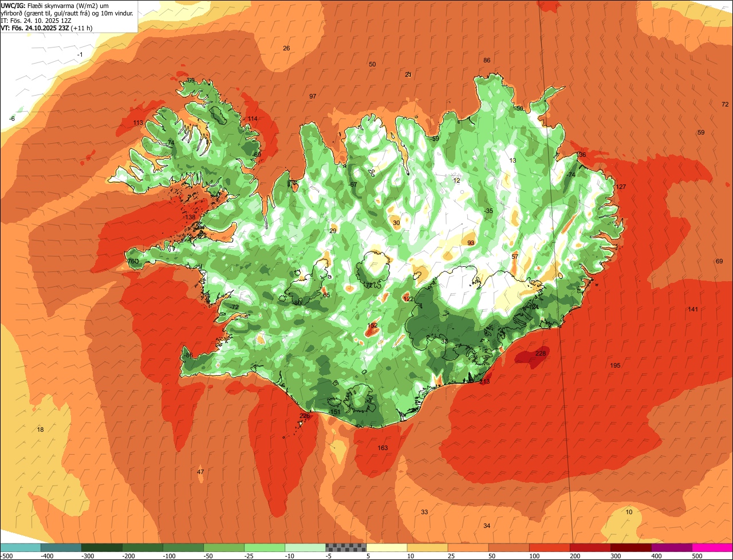The image size is (733, 560).
Task: Click the map value '136' on the east coast
Action: 581,155
